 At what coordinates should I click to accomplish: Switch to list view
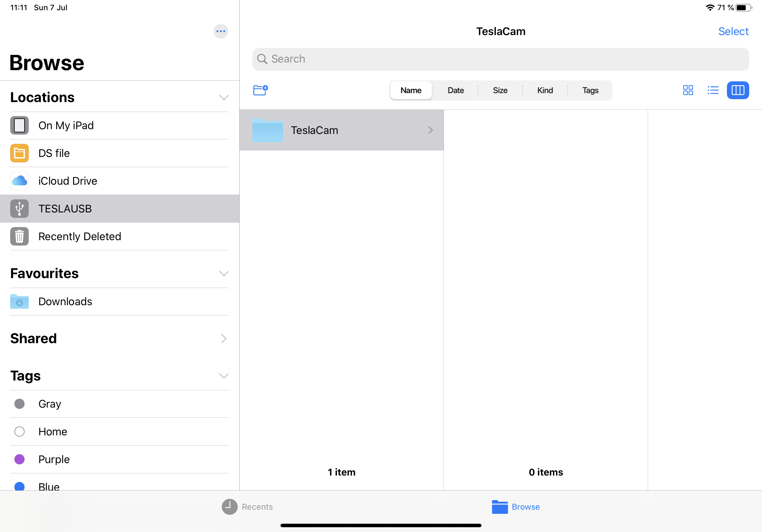coord(713,90)
